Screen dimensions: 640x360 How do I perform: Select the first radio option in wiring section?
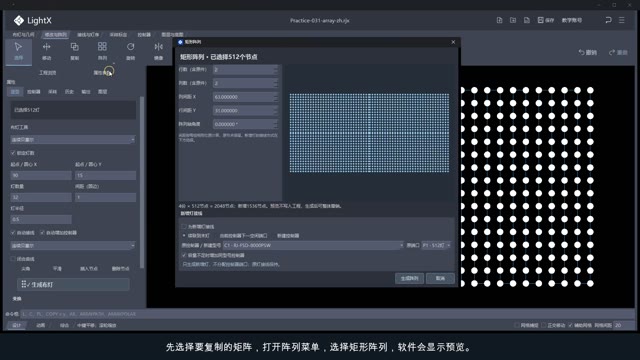pos(184,236)
